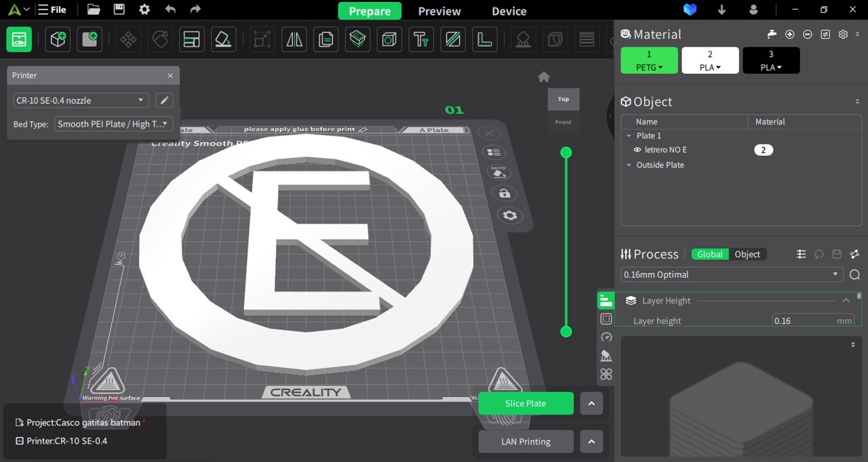Collapse the Material panel chevrons

coord(857,35)
